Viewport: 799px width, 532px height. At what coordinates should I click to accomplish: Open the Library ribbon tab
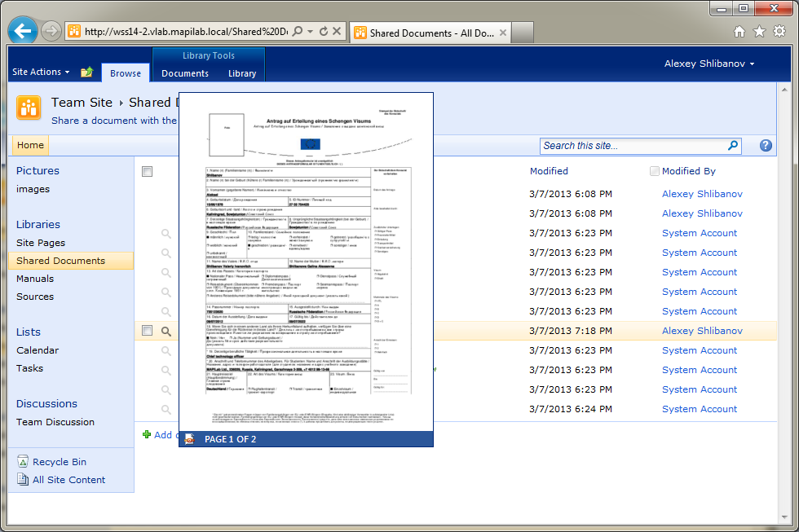coord(242,73)
